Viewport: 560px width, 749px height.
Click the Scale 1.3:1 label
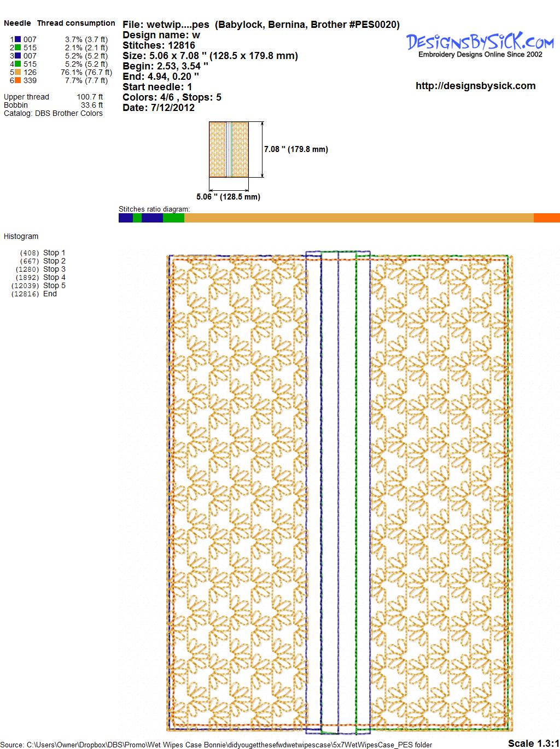click(x=533, y=743)
